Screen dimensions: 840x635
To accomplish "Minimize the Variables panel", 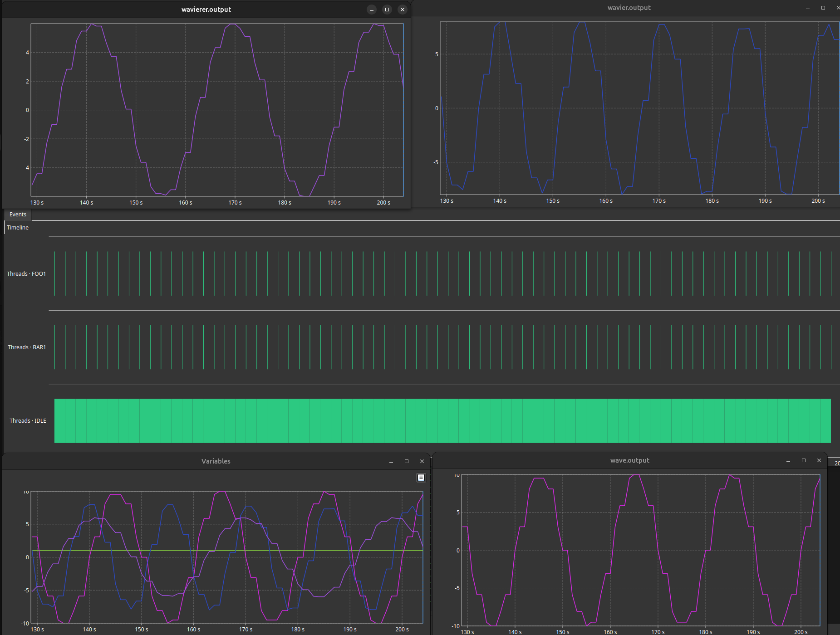I will click(x=391, y=461).
